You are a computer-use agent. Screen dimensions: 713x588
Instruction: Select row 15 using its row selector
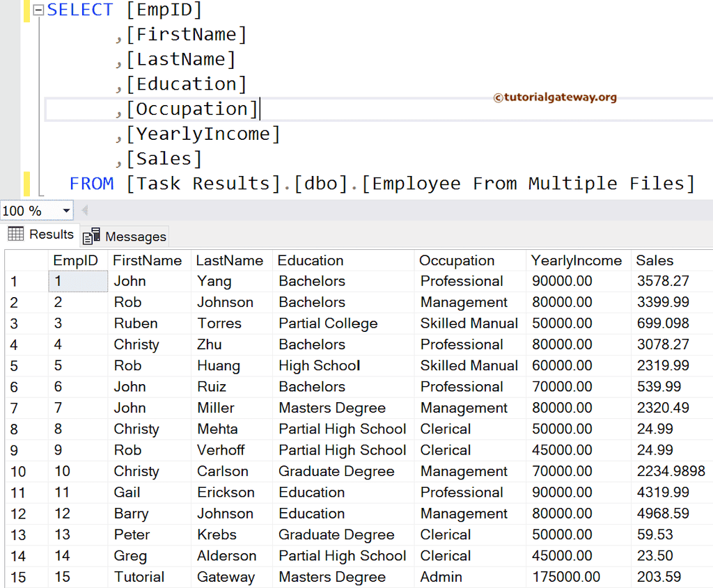point(17,577)
